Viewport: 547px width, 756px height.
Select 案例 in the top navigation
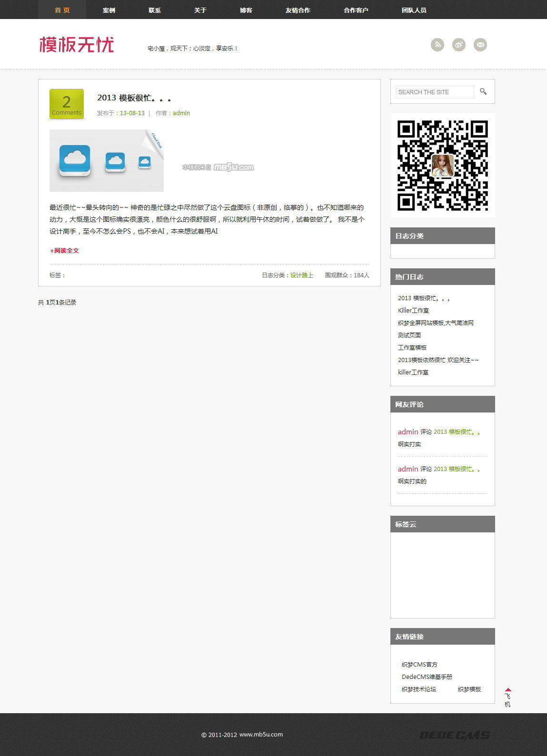[109, 10]
